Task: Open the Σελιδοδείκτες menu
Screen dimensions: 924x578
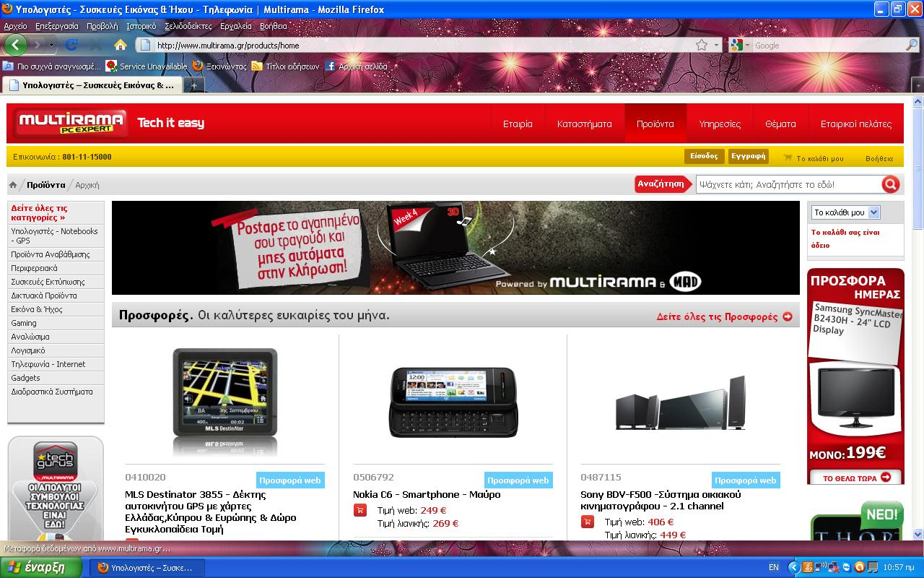Action: pyautogui.click(x=188, y=26)
